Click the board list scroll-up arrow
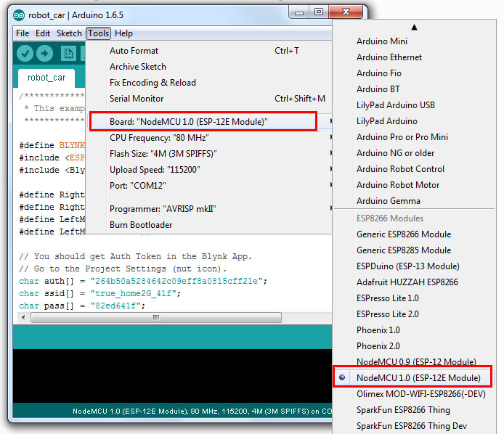 coord(414,28)
